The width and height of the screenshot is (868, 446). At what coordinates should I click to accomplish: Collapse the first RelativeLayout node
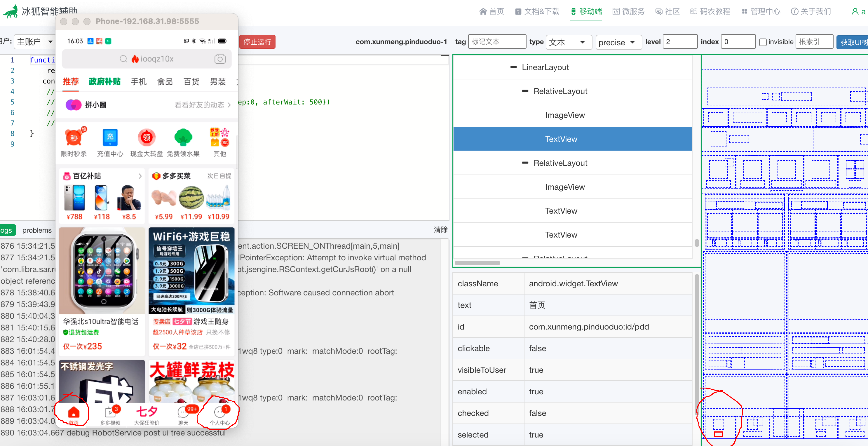point(525,91)
